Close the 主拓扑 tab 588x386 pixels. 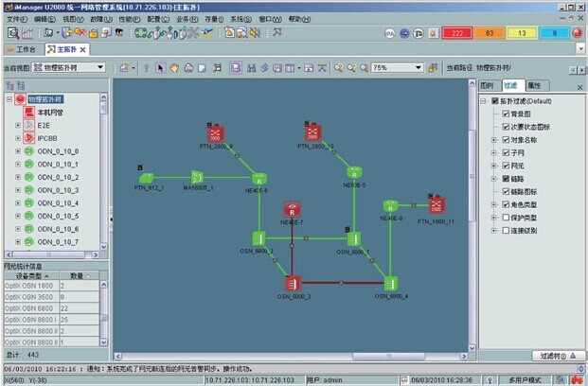pos(82,49)
